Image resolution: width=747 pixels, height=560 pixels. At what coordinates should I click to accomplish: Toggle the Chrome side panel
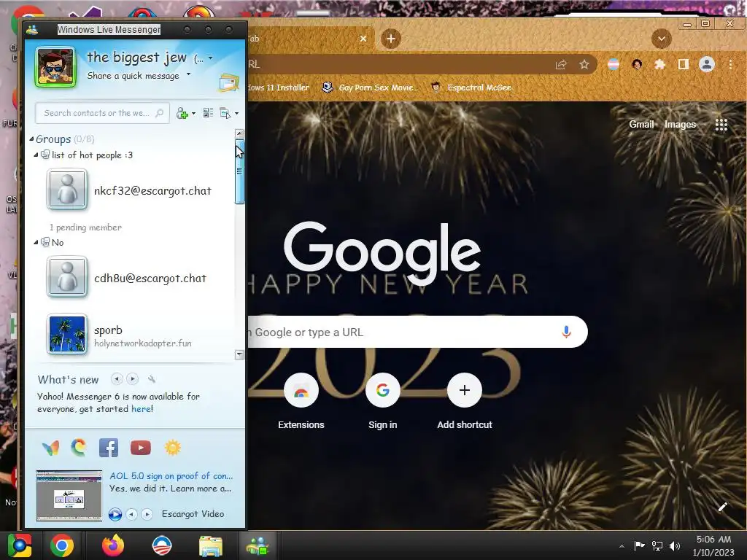683,64
